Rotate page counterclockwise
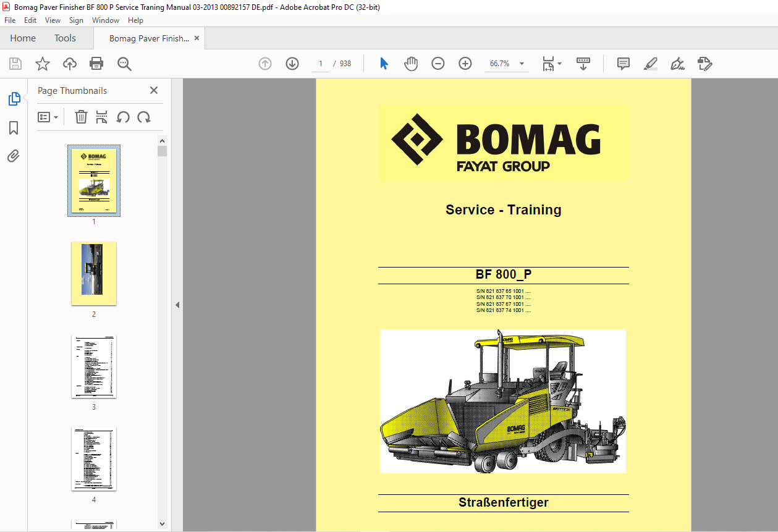 [x=123, y=117]
